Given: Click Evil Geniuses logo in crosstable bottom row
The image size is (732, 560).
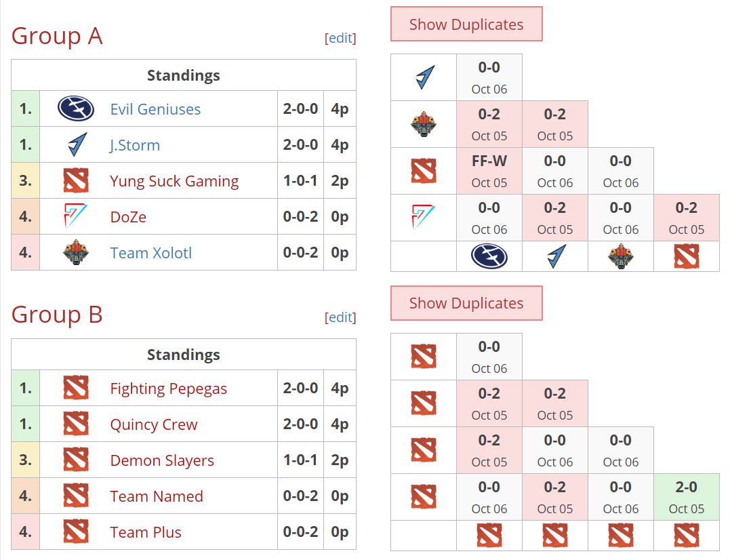Looking at the screenshot, I should tap(489, 256).
